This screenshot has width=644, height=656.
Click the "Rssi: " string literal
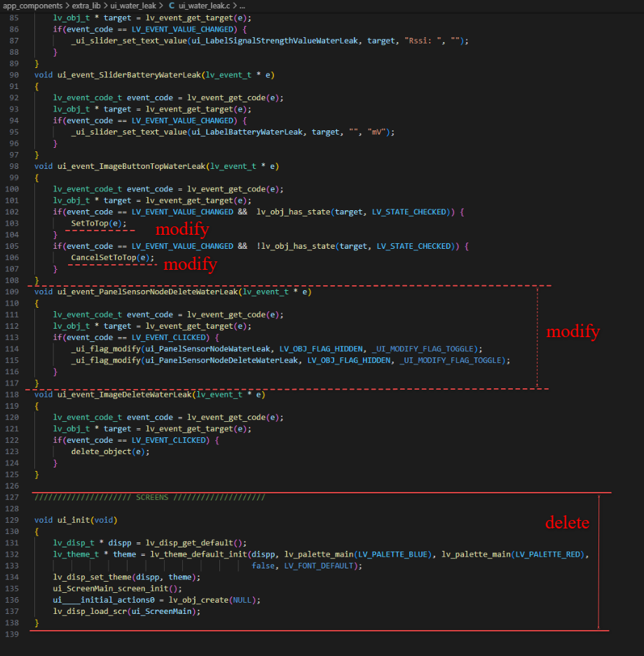[x=423, y=41]
